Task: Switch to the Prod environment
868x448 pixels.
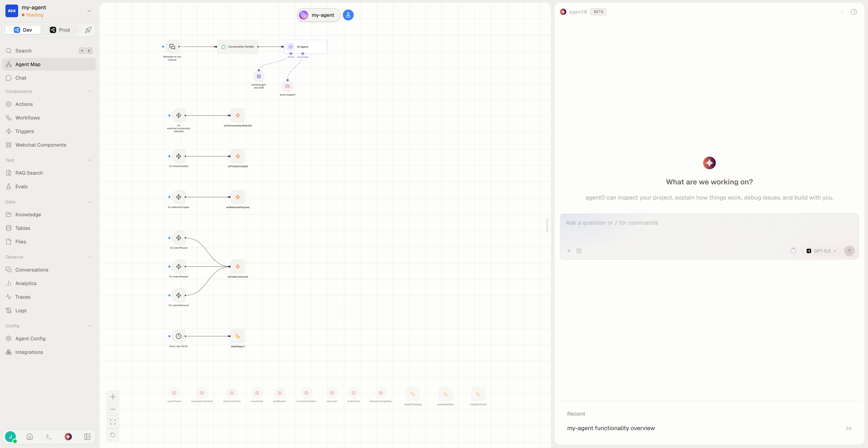Action: pos(60,30)
